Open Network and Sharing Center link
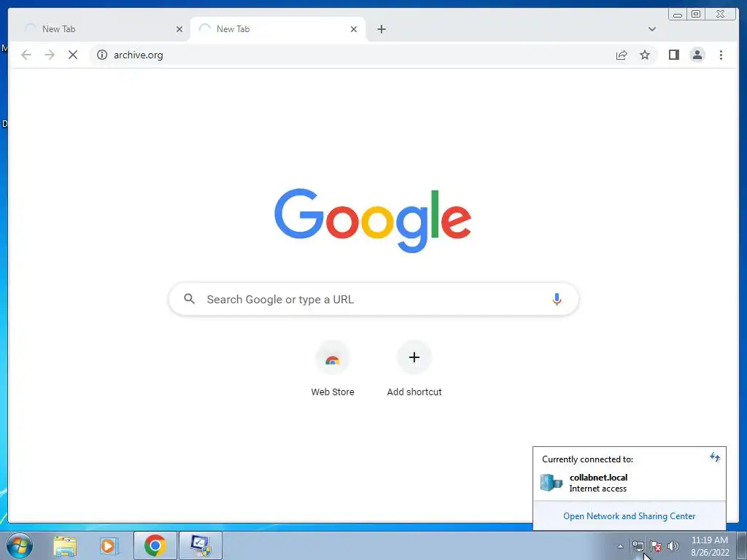Viewport: 747px width, 560px height. [x=630, y=516]
